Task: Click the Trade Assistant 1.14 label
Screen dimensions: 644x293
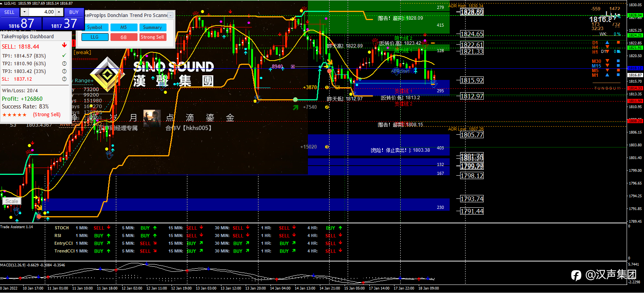Action: point(17,227)
